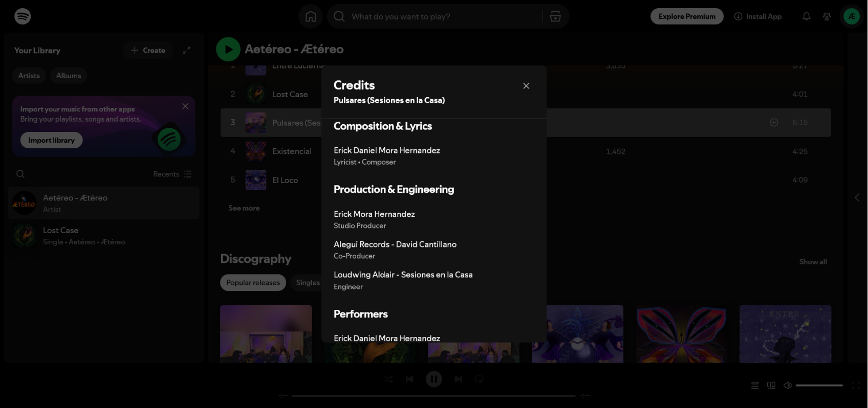The image size is (868, 408).
Task: Click Lost Case track cover art
Action: (x=256, y=94)
